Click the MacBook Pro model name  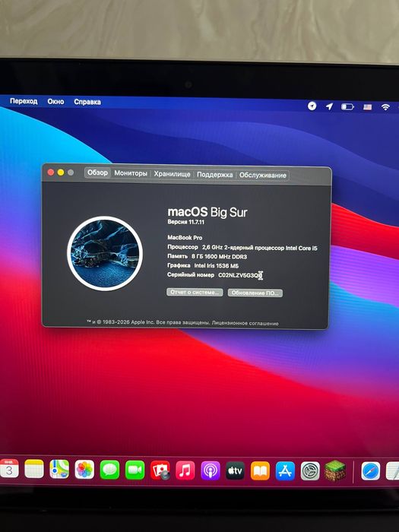pyautogui.click(x=185, y=237)
